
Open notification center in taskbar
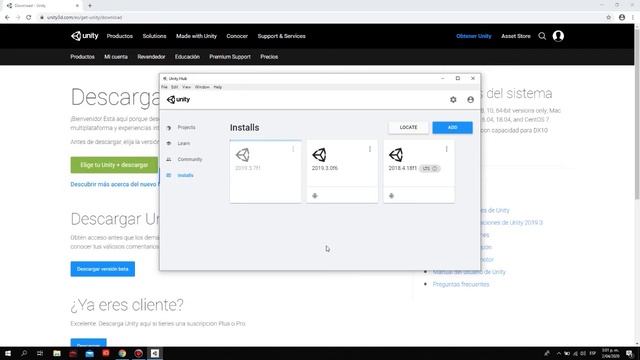tap(630, 353)
